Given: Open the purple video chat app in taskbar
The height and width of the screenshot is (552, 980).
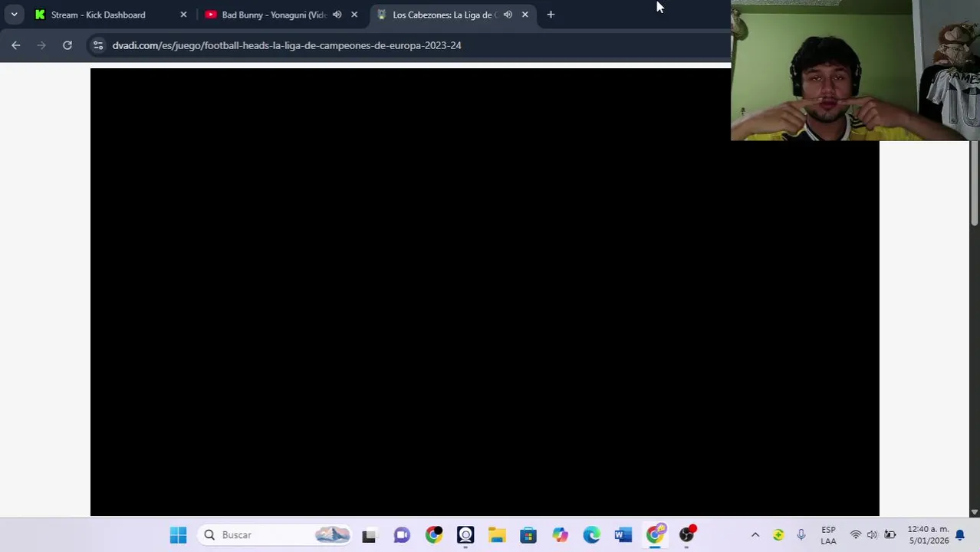Looking at the screenshot, I should (x=402, y=535).
